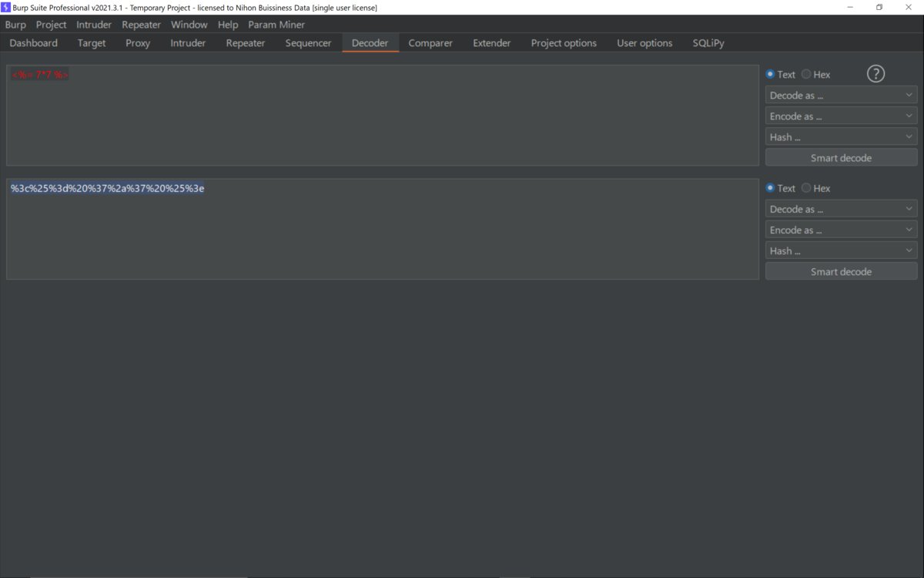Open the Param Miner menu
Screen dimensions: 924x578
tap(276, 25)
